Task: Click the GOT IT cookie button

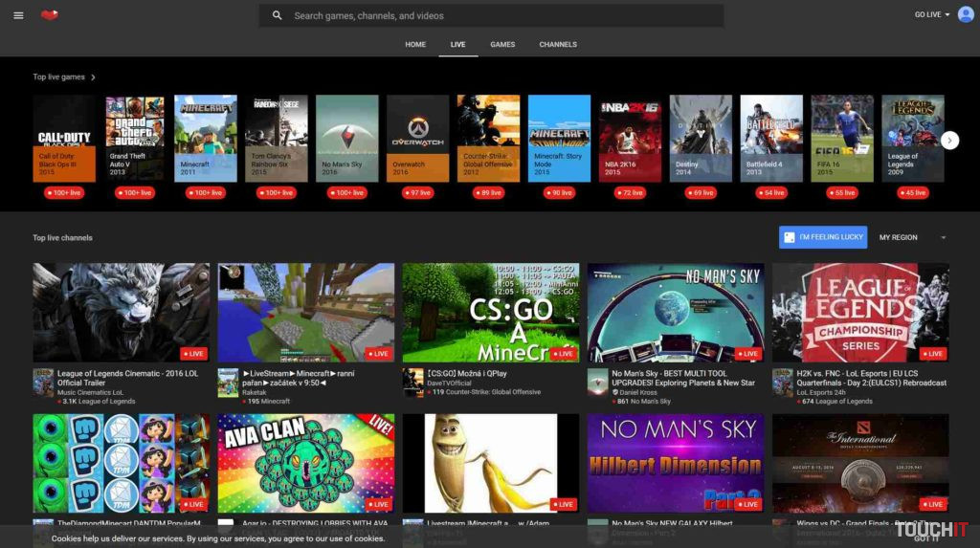Action: click(x=925, y=538)
